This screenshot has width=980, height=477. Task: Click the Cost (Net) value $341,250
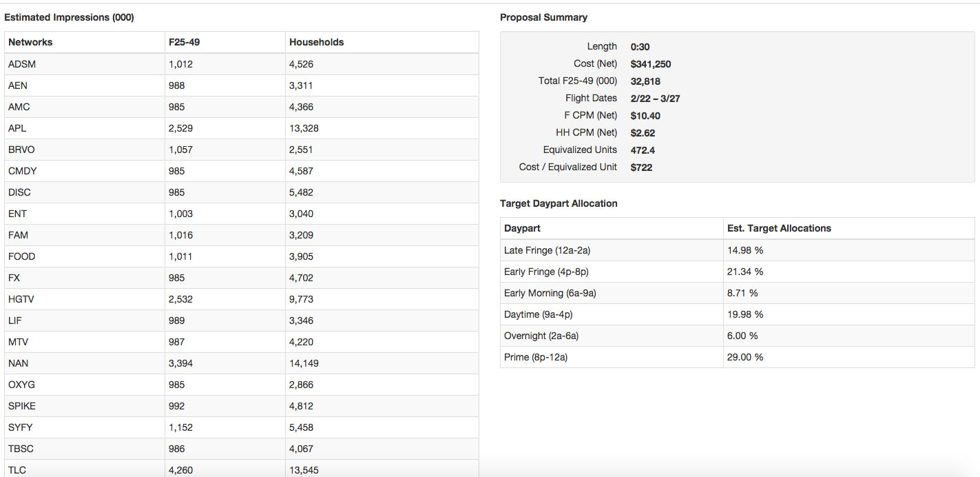(650, 64)
